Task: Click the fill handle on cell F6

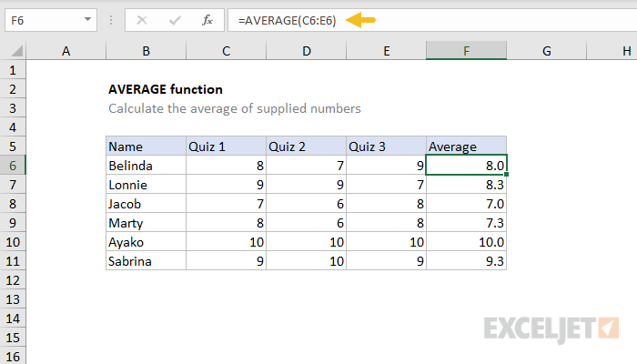Action: click(506, 175)
